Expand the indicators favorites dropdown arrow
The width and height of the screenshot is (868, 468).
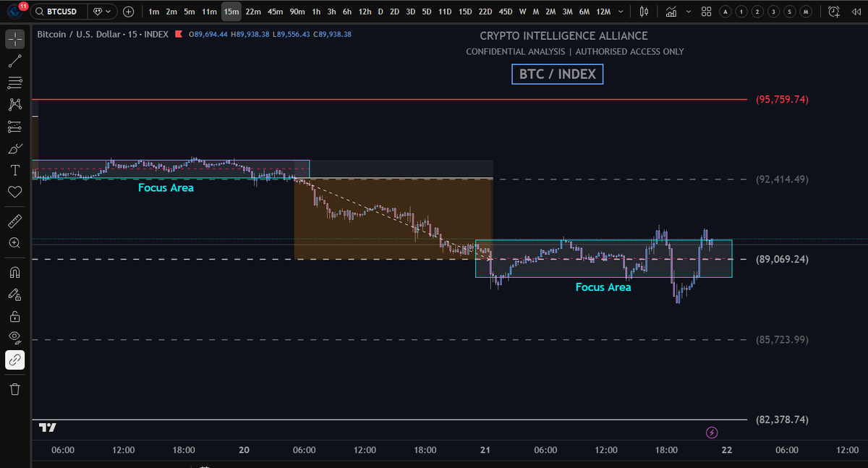pos(689,12)
